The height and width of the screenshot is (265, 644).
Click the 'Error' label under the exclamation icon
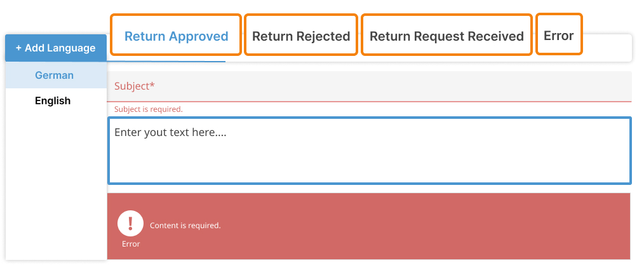tap(131, 244)
